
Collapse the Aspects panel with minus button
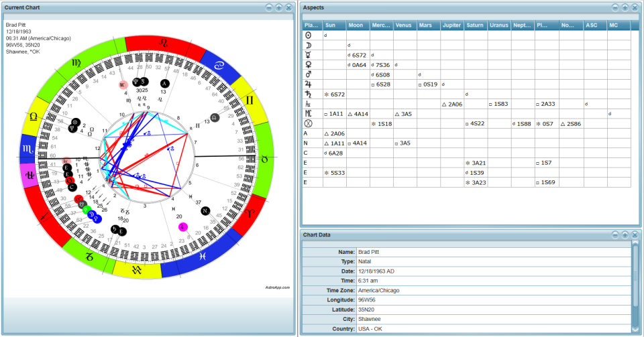click(615, 8)
